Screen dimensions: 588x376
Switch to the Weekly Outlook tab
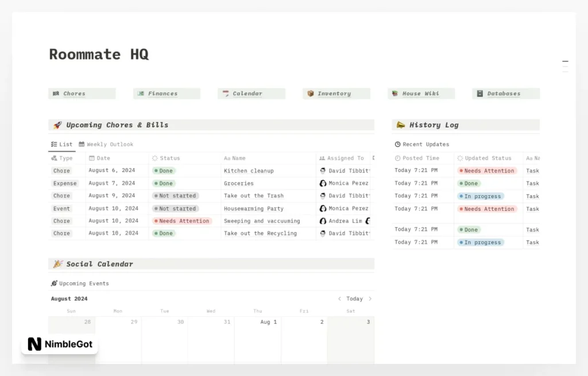click(106, 144)
